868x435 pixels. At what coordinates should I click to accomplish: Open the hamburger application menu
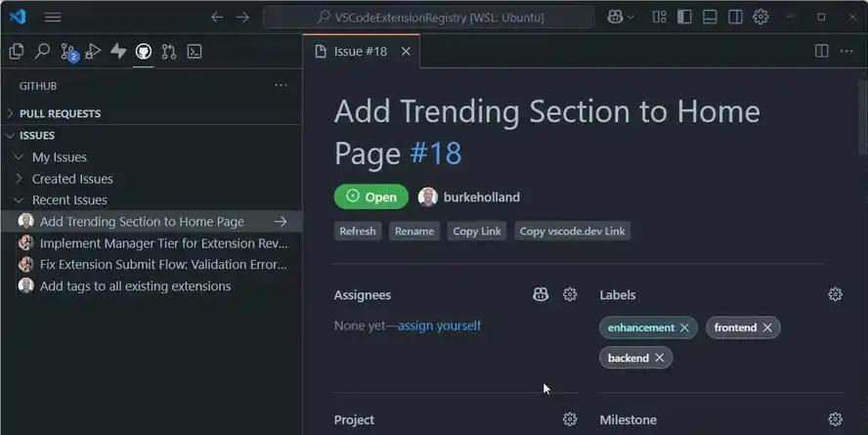click(x=53, y=17)
